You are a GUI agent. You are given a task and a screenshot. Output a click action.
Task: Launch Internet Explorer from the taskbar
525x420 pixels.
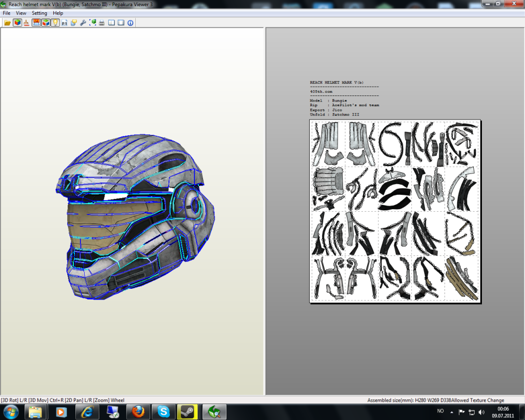tap(87, 412)
